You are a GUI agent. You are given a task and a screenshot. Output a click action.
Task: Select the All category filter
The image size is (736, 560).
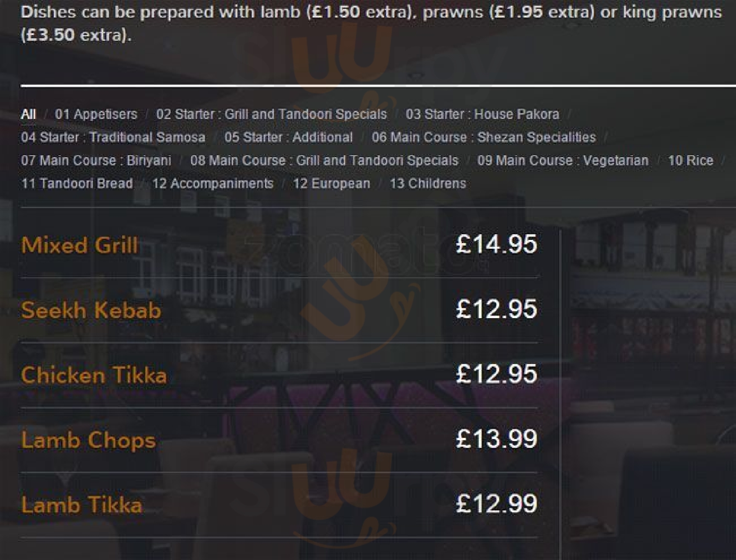click(x=28, y=114)
